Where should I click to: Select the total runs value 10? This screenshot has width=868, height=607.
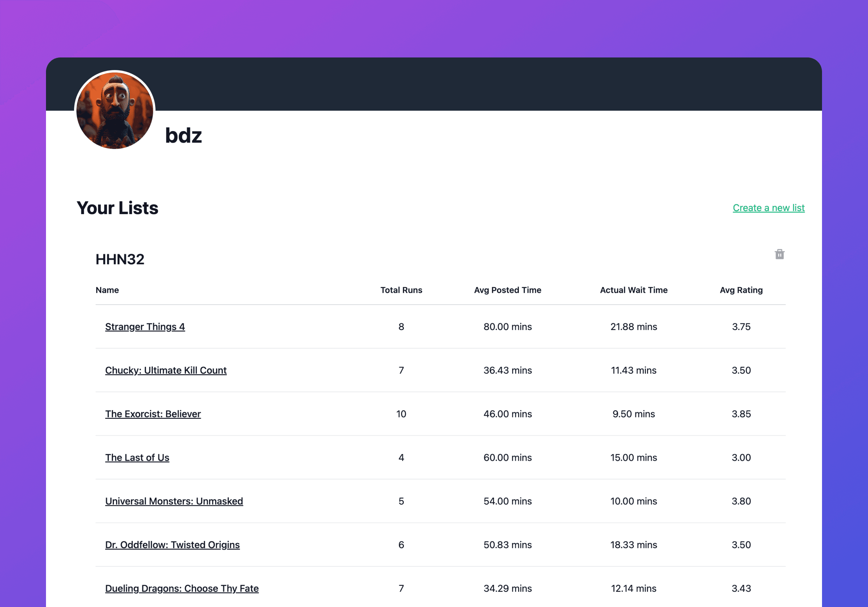pyautogui.click(x=401, y=414)
